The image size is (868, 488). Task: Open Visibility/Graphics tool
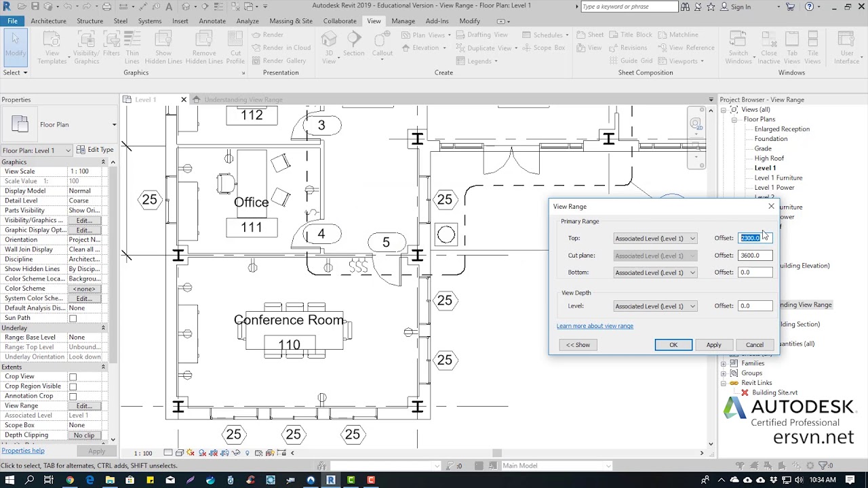[86, 48]
